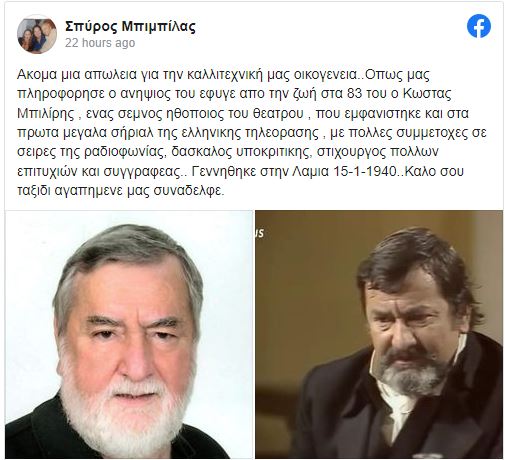This screenshot has height=460, width=505.
Task: Click the surname "Μπιλίρης" in the post text
Action: click(46, 113)
